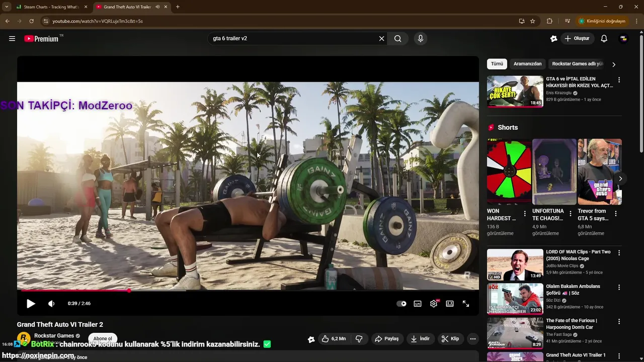Open options for Trevor from GTA 5 short
Image resolution: width=644 pixels, height=362 pixels.
615,214
